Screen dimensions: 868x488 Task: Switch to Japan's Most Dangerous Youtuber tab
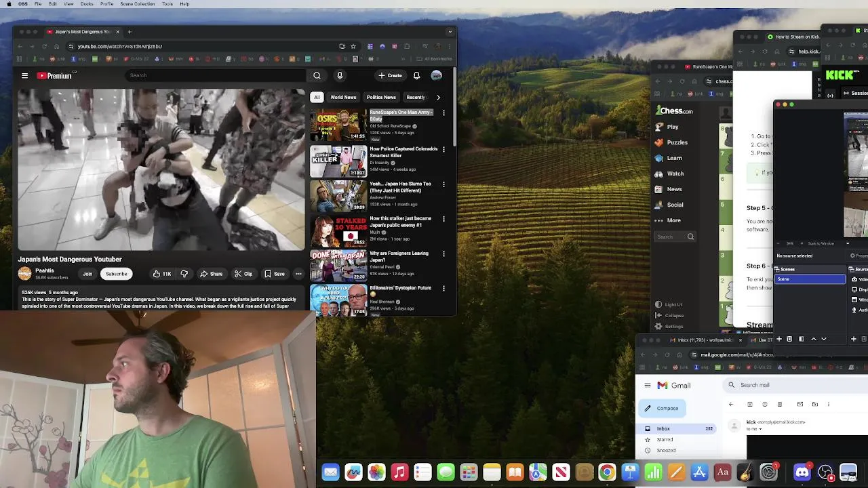pyautogui.click(x=83, y=32)
